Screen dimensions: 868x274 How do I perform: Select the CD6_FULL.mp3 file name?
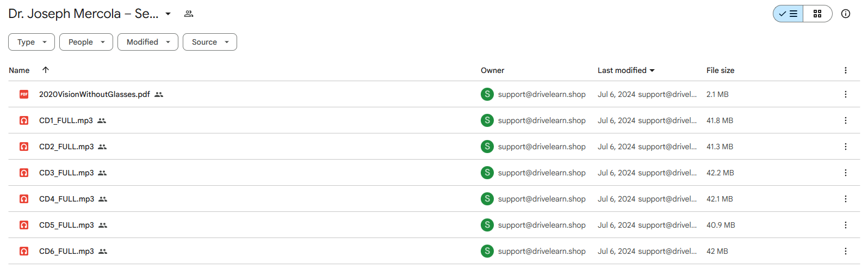click(66, 251)
